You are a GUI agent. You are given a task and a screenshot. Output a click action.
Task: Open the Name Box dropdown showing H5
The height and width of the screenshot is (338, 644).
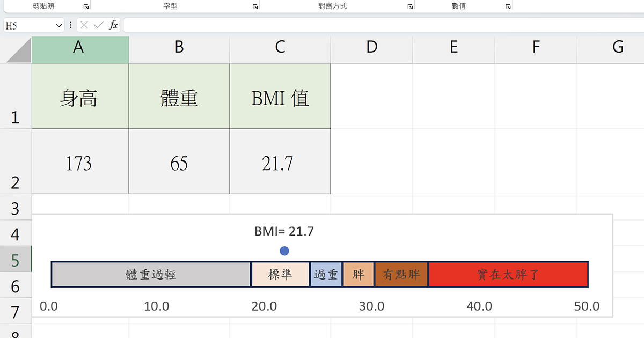59,25
